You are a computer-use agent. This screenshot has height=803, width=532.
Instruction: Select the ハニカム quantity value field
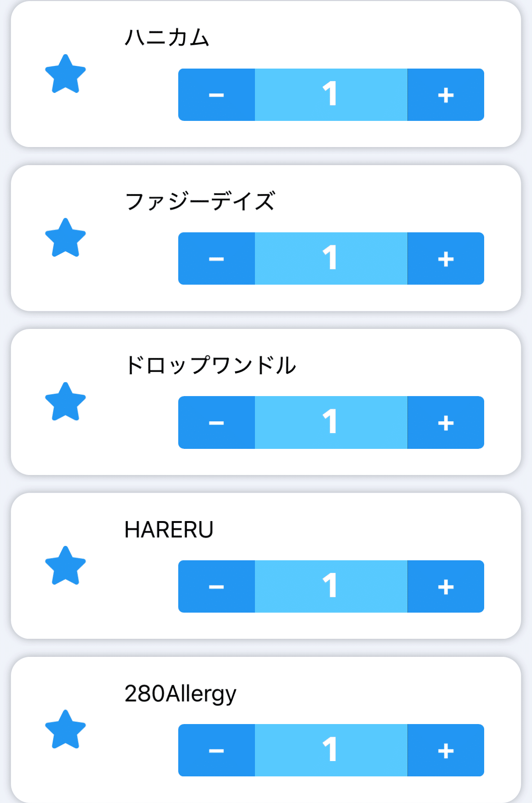[331, 95]
